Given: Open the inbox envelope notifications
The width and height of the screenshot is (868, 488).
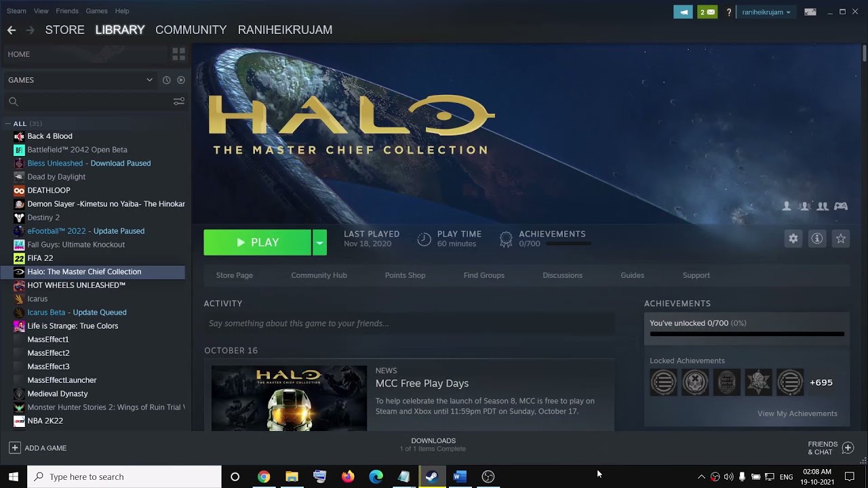Looking at the screenshot, I should coord(707,12).
